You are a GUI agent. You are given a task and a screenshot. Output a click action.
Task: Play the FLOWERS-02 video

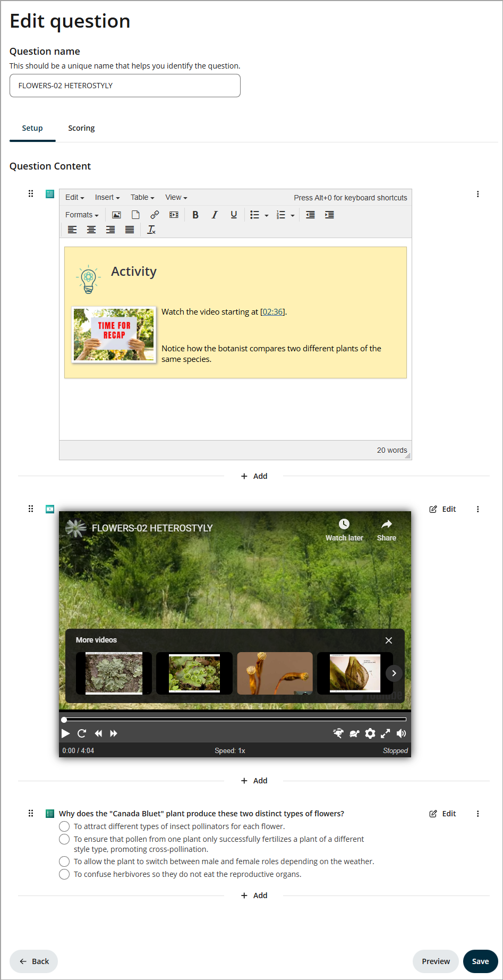tap(65, 733)
